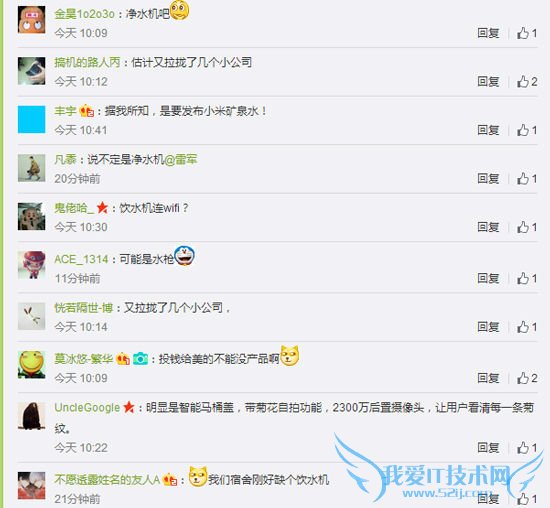Image resolution: width=550 pixels, height=508 pixels.
Task: Click the blue square avatar of 丰宇
Action: pos(32,119)
